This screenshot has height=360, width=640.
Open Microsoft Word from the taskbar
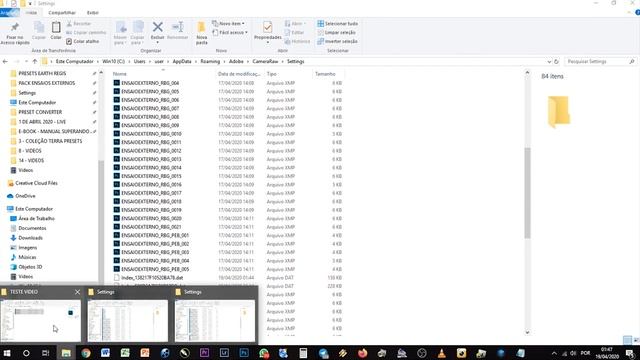(x=105, y=353)
